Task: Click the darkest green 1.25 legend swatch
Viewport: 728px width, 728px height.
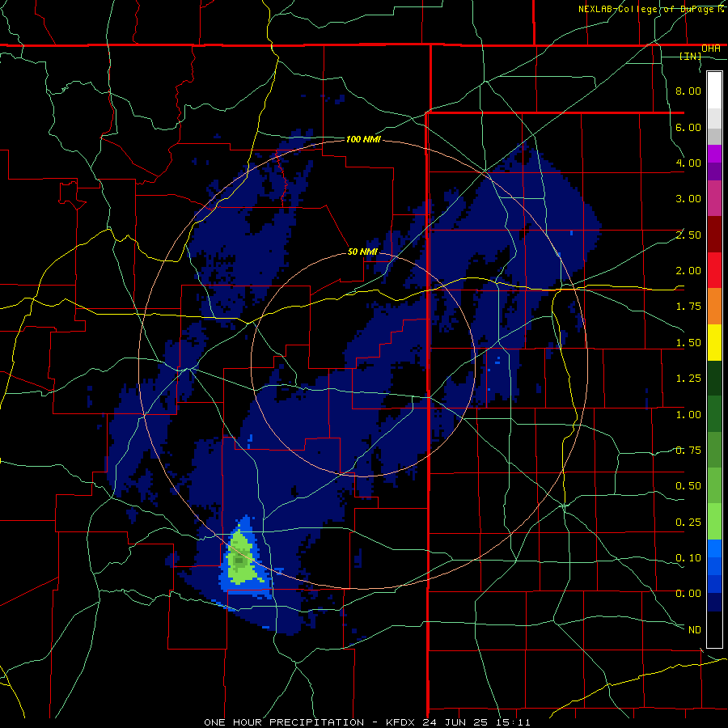Action: (714, 378)
